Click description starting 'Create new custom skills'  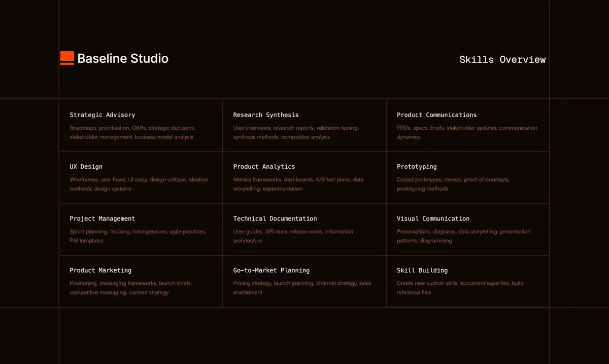460,288
